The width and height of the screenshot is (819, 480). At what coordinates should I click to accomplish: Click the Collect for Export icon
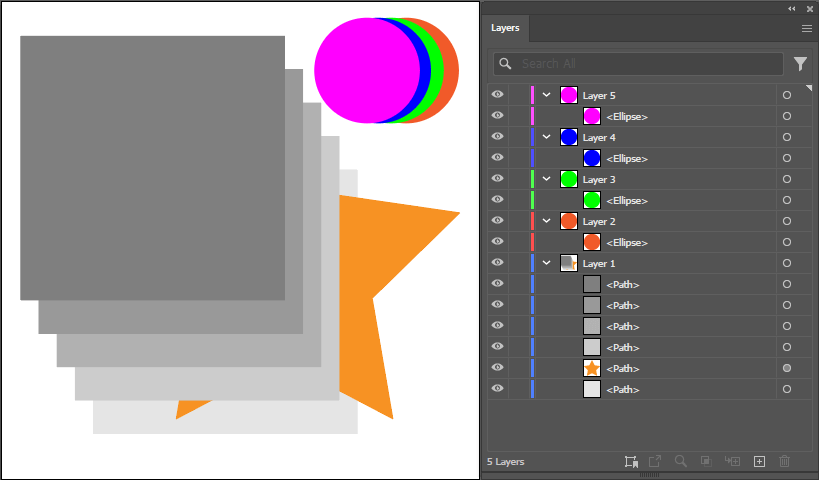(x=630, y=461)
